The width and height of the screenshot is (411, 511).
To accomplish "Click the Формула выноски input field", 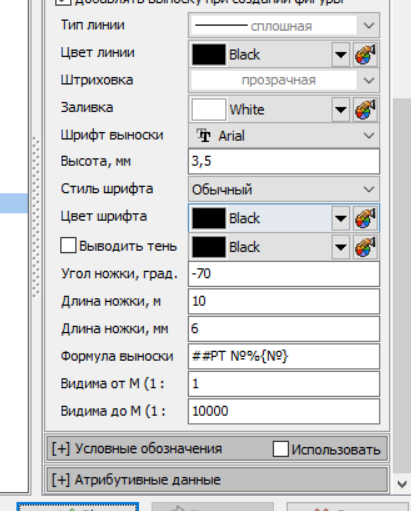I will [284, 356].
